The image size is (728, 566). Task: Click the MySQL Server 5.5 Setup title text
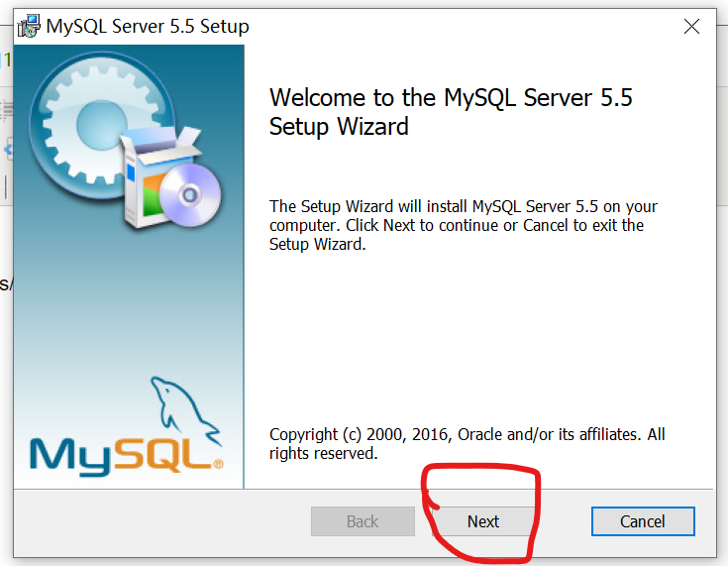pyautogui.click(x=148, y=27)
